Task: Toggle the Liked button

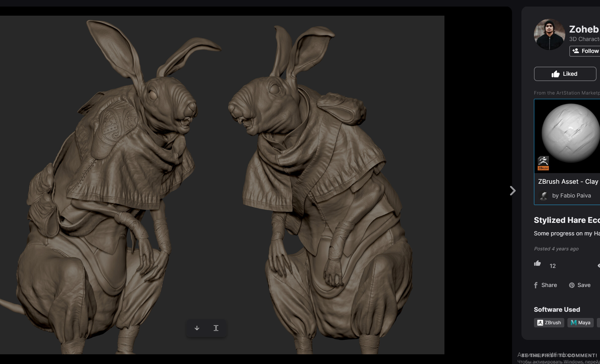Action: coord(565,74)
